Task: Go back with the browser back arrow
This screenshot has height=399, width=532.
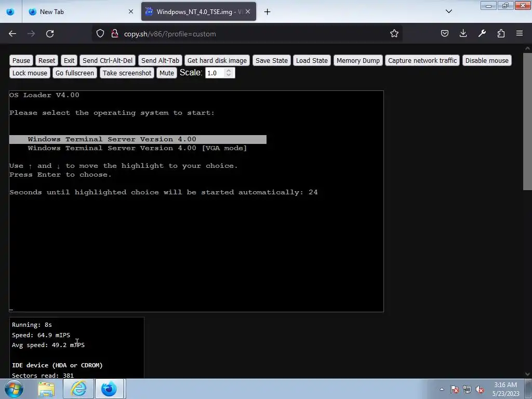Action: pos(12,34)
